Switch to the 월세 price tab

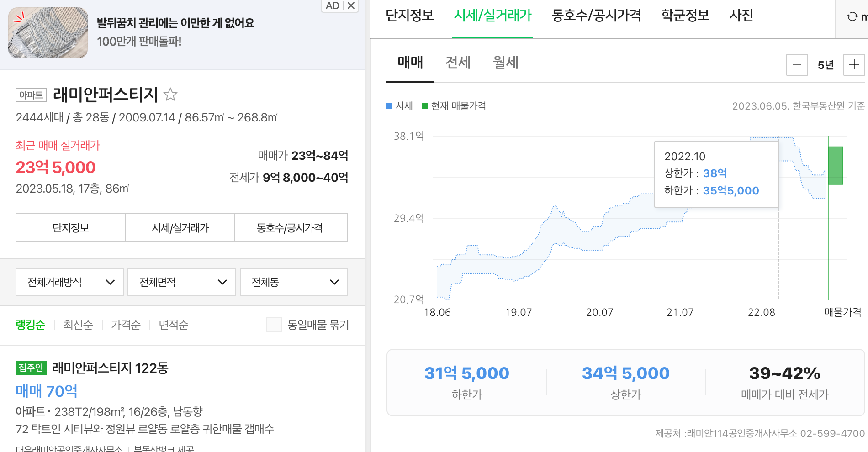(506, 63)
